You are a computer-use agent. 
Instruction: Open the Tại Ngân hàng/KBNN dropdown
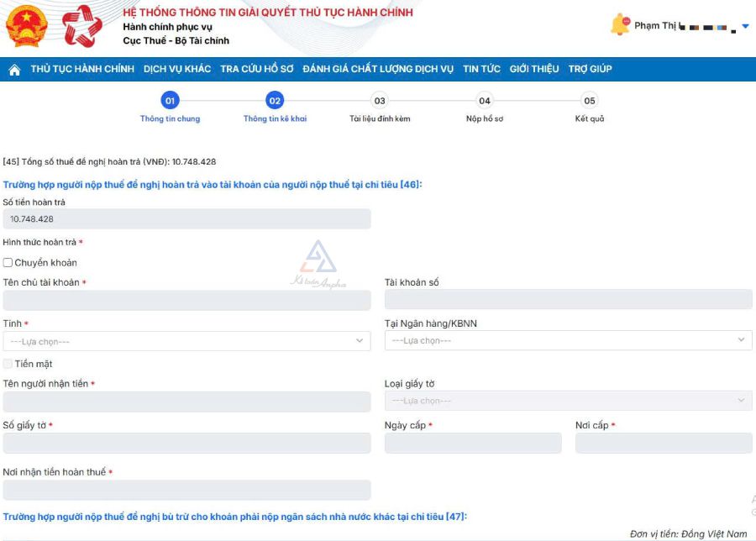pyautogui.click(x=568, y=341)
